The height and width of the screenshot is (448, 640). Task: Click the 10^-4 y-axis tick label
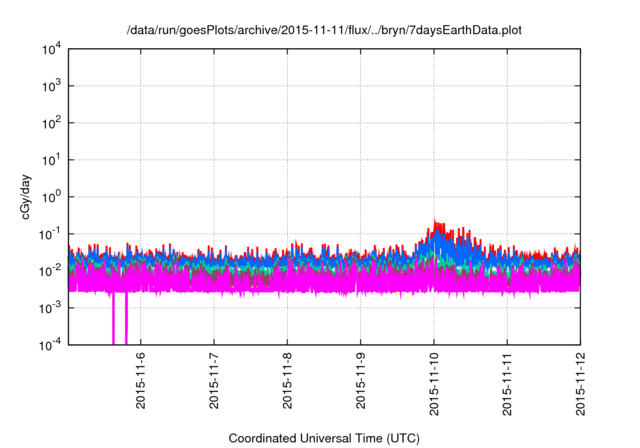click(51, 345)
